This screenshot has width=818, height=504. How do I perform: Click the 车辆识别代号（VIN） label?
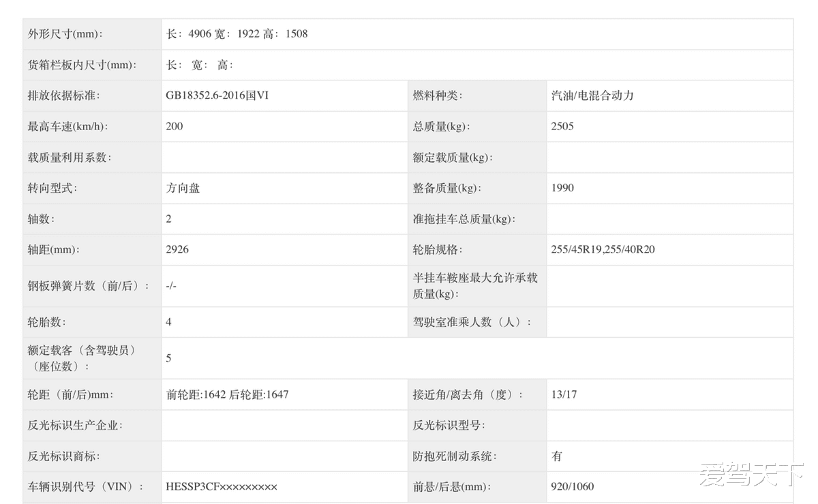coord(86,487)
